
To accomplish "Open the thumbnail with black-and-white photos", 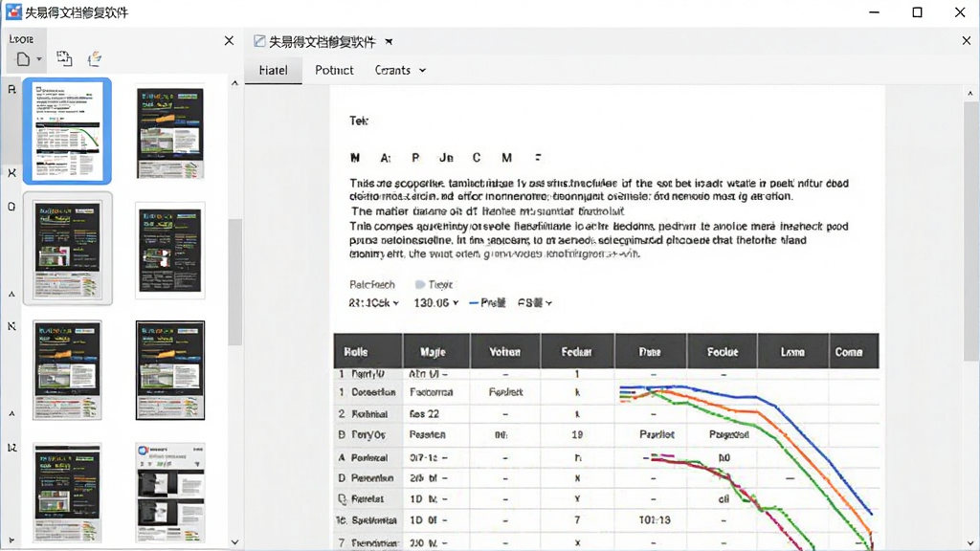I will 170,493.
